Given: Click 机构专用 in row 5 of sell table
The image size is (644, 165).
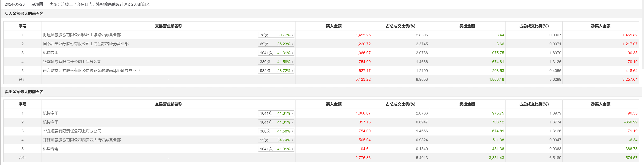Looking at the screenshot, I should pos(50,149).
